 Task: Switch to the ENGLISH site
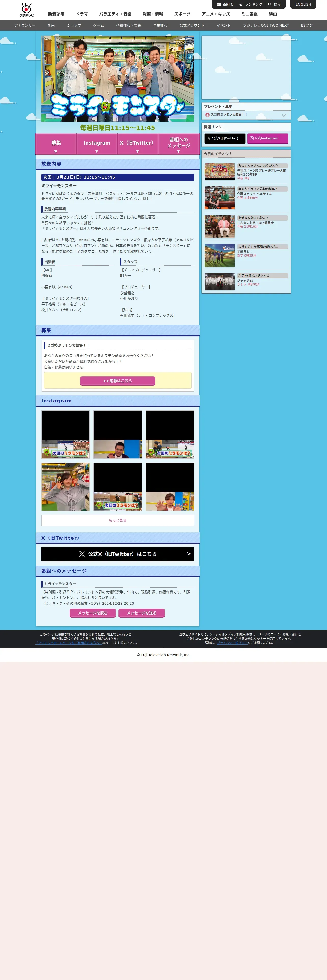point(303,5)
